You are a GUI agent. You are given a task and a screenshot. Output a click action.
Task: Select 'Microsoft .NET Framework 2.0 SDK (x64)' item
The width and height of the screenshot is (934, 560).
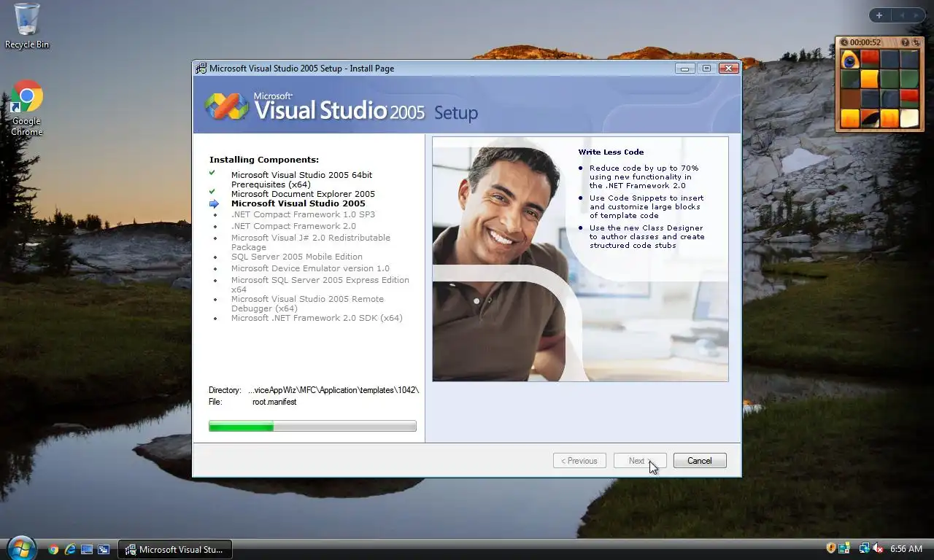point(317,318)
